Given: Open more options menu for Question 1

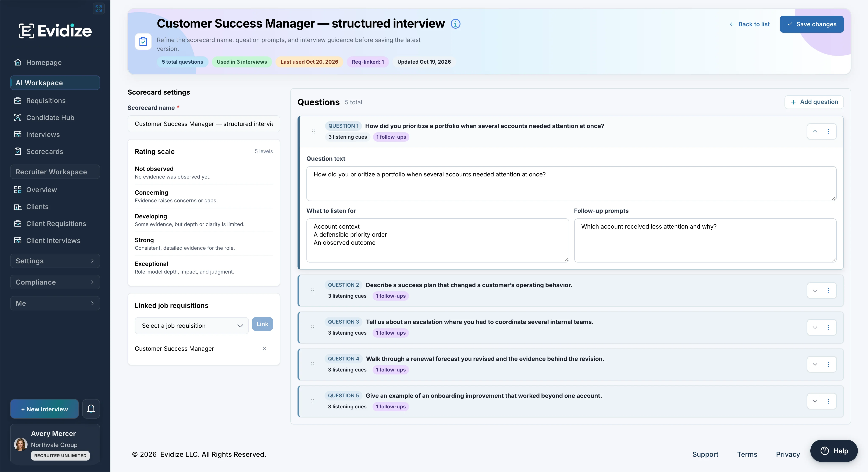Looking at the screenshot, I should click(829, 131).
